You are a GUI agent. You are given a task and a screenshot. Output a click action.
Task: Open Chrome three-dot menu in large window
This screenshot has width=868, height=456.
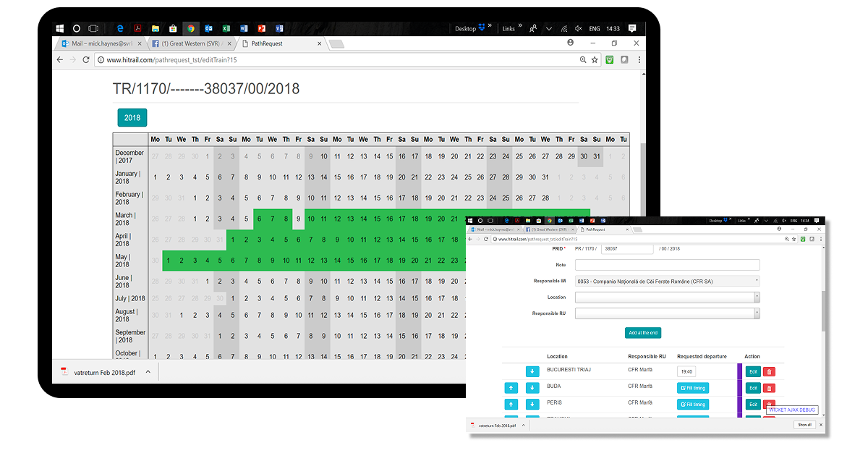(639, 60)
